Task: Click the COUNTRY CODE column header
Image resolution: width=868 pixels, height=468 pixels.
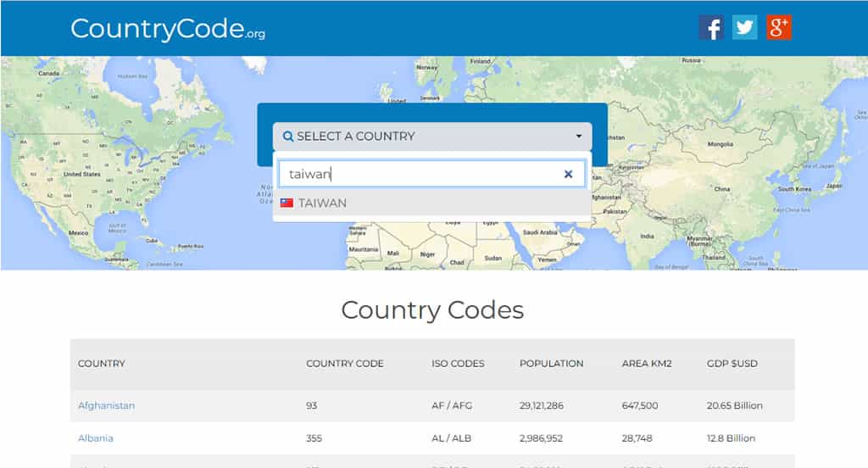Action: (345, 364)
